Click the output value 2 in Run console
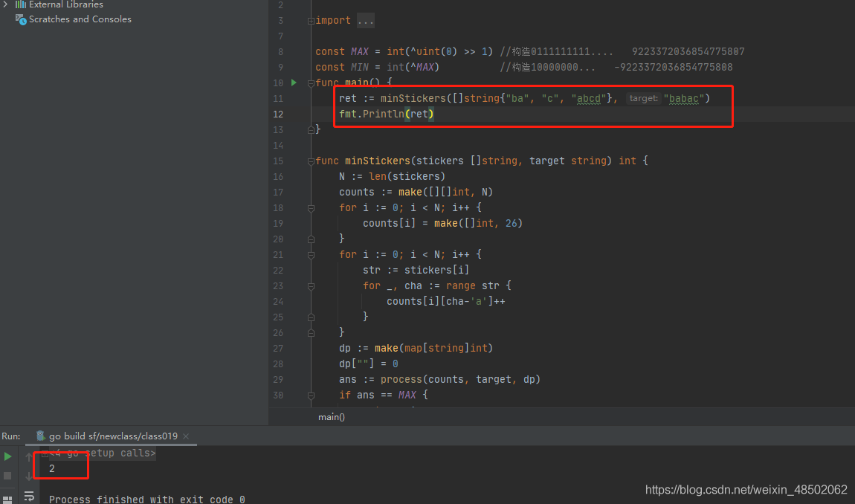 52,468
